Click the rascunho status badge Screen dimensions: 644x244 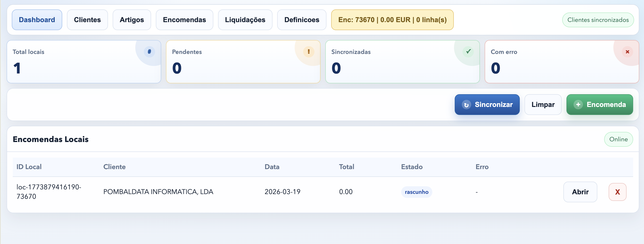coord(417,192)
